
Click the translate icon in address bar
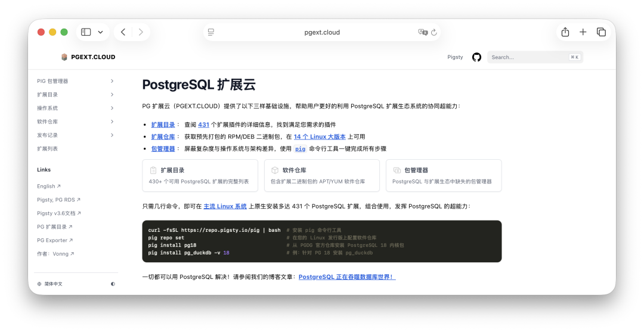point(423,32)
